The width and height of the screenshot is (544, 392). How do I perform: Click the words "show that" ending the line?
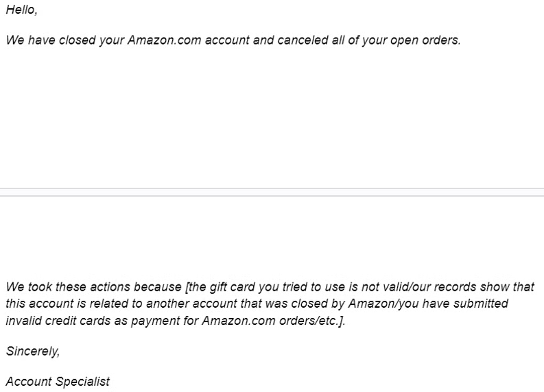pos(507,287)
